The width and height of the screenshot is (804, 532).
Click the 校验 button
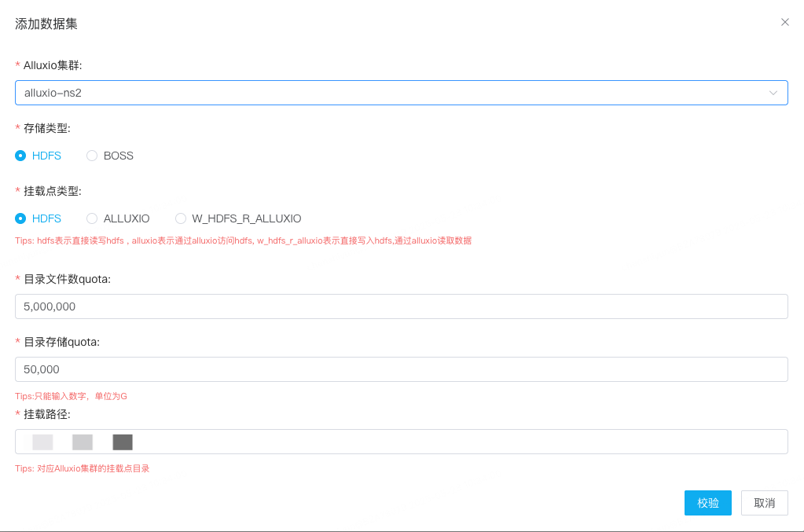pos(707,503)
